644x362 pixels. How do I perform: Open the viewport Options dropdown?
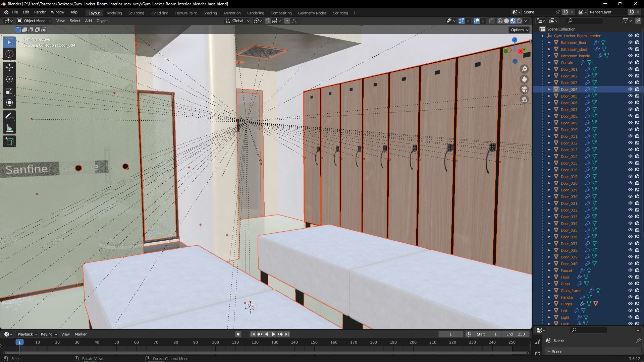coord(520,30)
